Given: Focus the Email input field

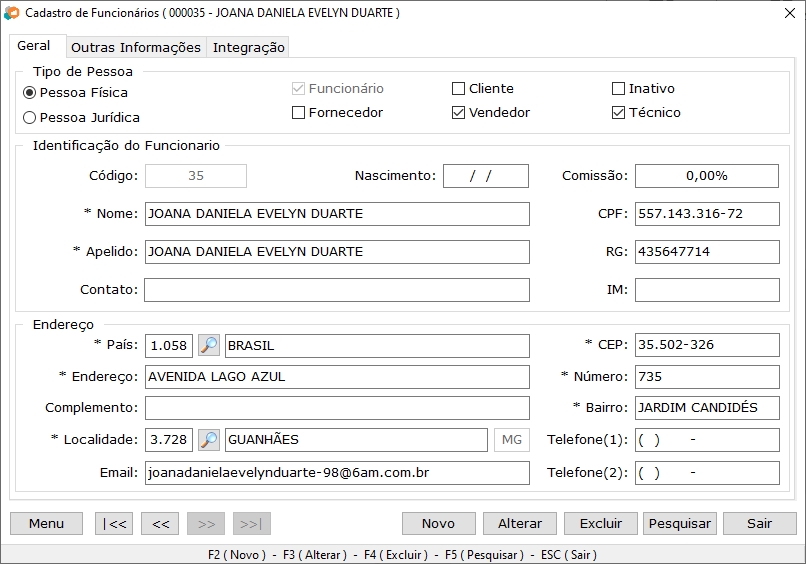Looking at the screenshot, I should 337,472.
